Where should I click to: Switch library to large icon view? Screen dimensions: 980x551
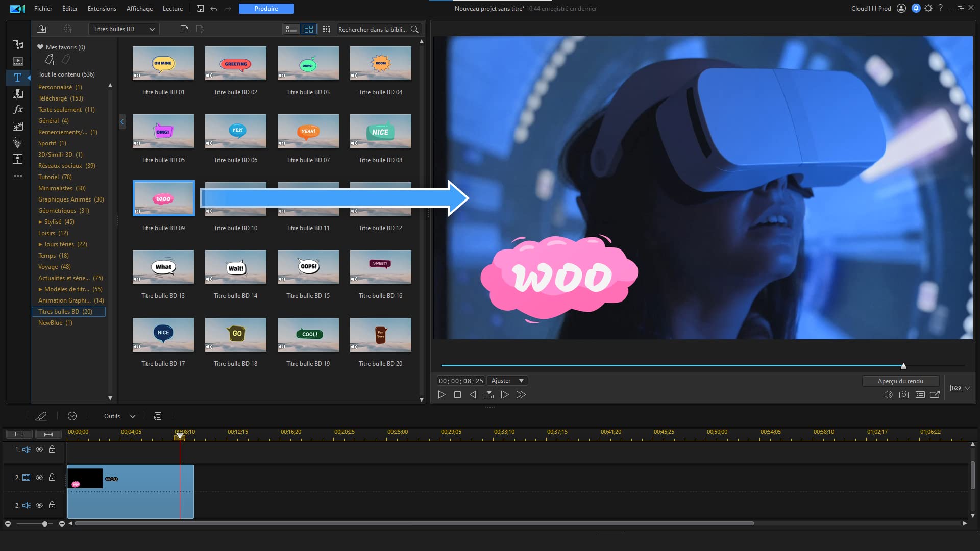[x=309, y=29]
